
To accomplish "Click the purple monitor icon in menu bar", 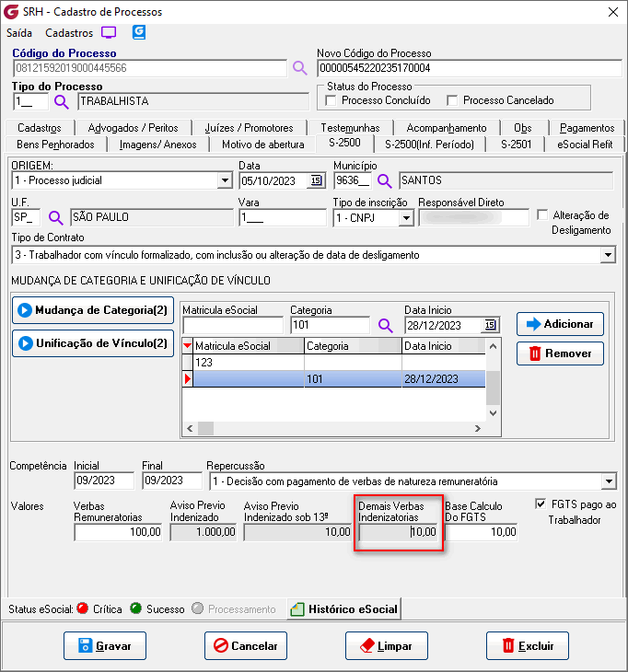I will pos(109,32).
